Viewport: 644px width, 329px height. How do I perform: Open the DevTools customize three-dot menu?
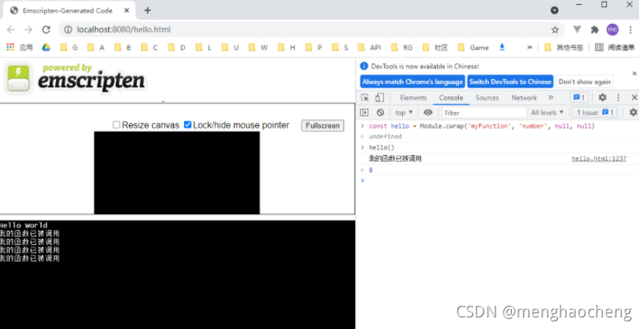[x=618, y=97]
